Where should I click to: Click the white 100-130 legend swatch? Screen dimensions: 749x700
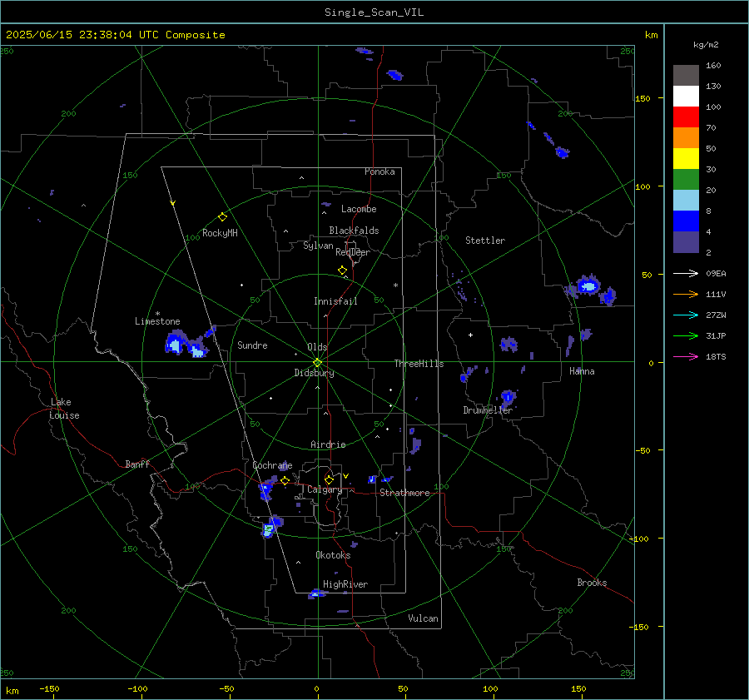(x=686, y=96)
